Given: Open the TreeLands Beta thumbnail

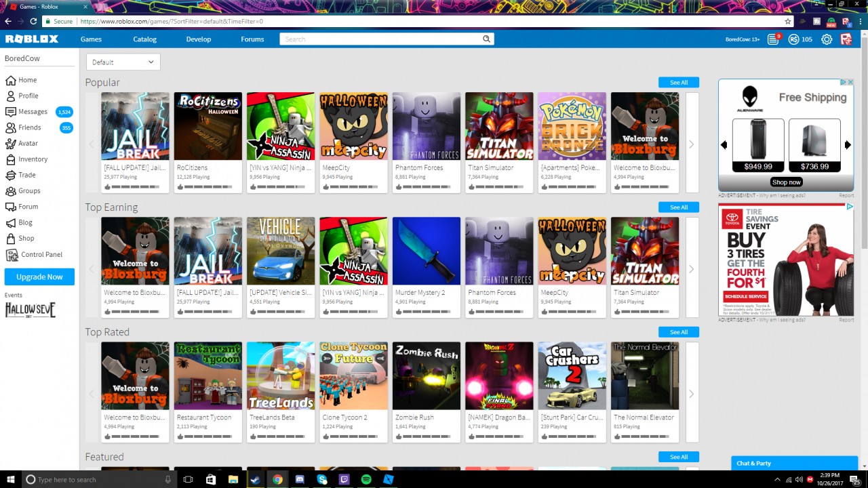Looking at the screenshot, I should pos(281,375).
